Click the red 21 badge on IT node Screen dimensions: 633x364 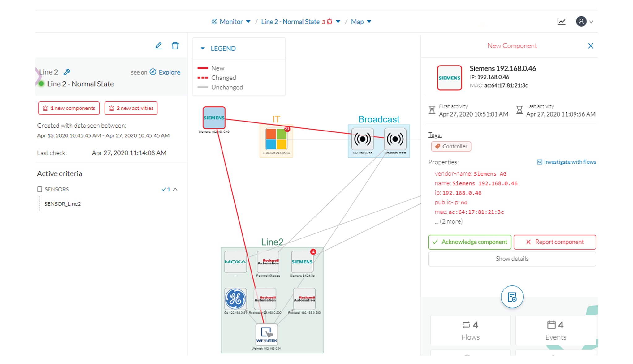point(287,129)
